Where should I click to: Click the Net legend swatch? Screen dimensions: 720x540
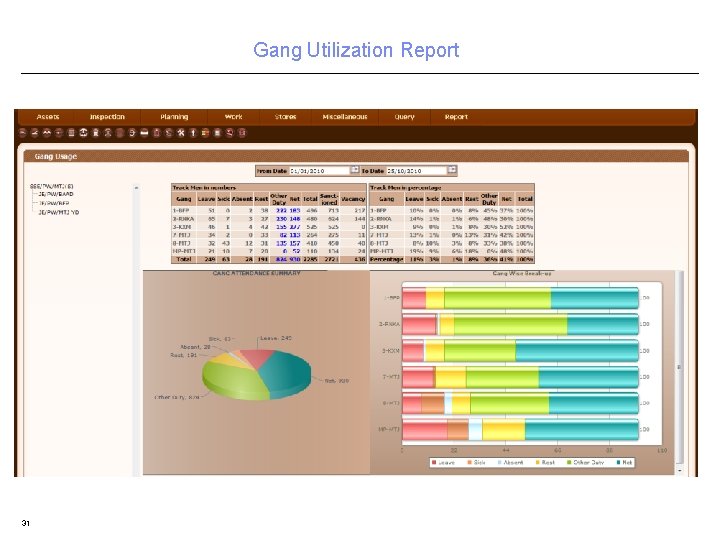click(619, 462)
